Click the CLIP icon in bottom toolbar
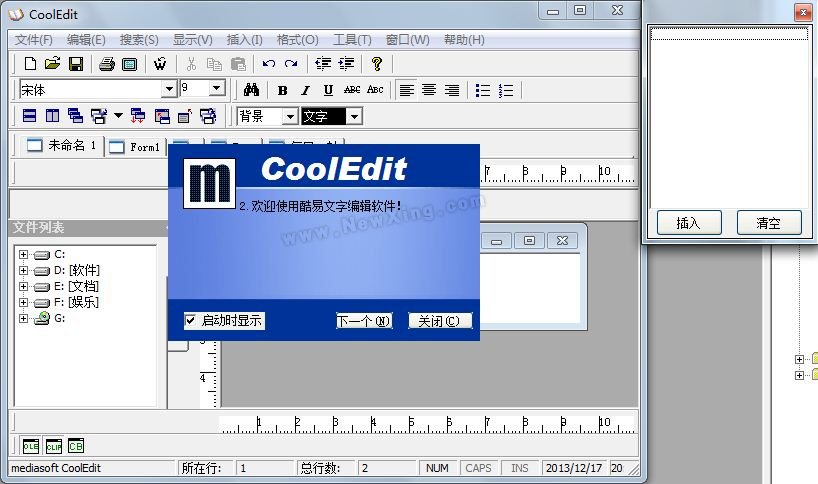Image resolution: width=818 pixels, height=484 pixels. 54,446
